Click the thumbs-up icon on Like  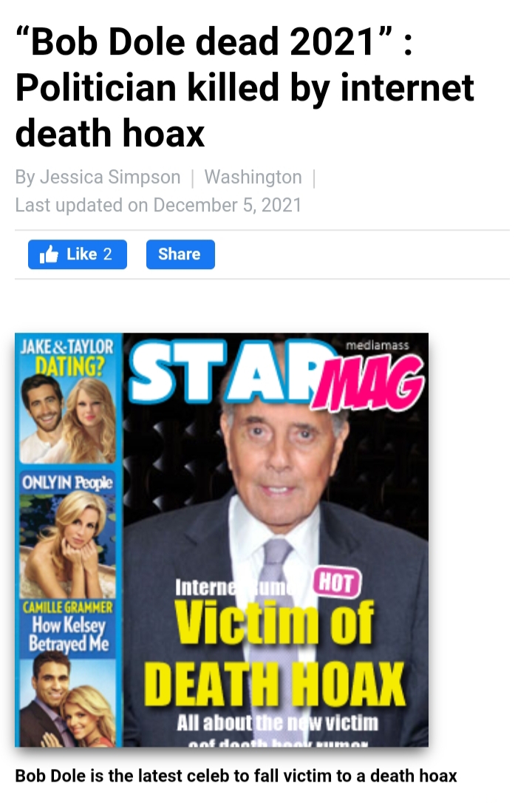(x=49, y=254)
